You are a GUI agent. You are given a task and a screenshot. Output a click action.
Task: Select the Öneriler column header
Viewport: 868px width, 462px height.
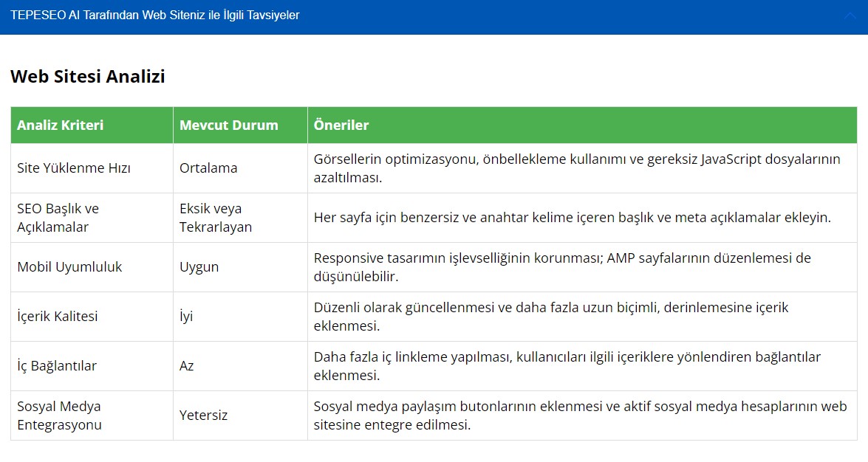point(341,125)
